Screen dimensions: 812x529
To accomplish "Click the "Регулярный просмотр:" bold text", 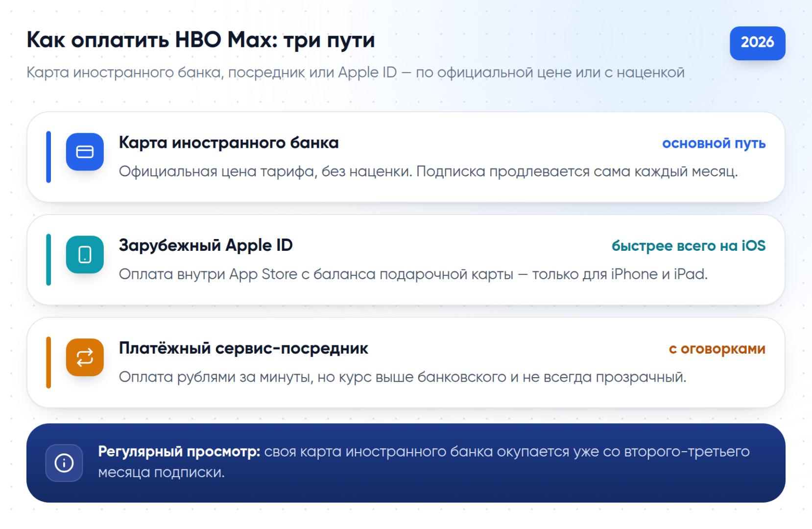I will (179, 452).
